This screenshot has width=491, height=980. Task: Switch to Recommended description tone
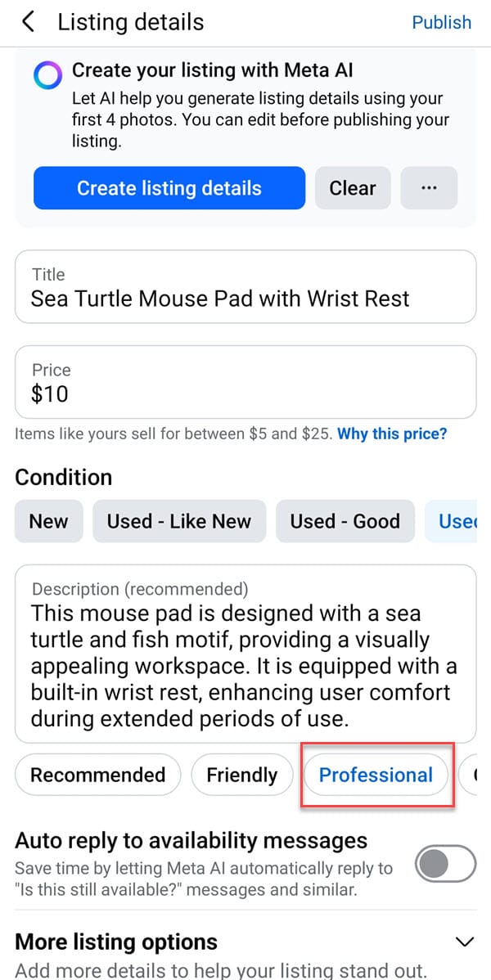tap(97, 775)
